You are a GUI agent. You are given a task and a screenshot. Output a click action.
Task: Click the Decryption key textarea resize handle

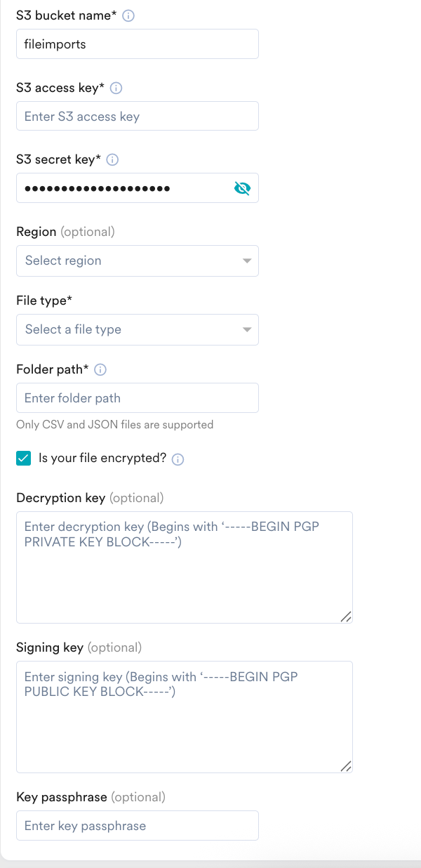coord(346,617)
